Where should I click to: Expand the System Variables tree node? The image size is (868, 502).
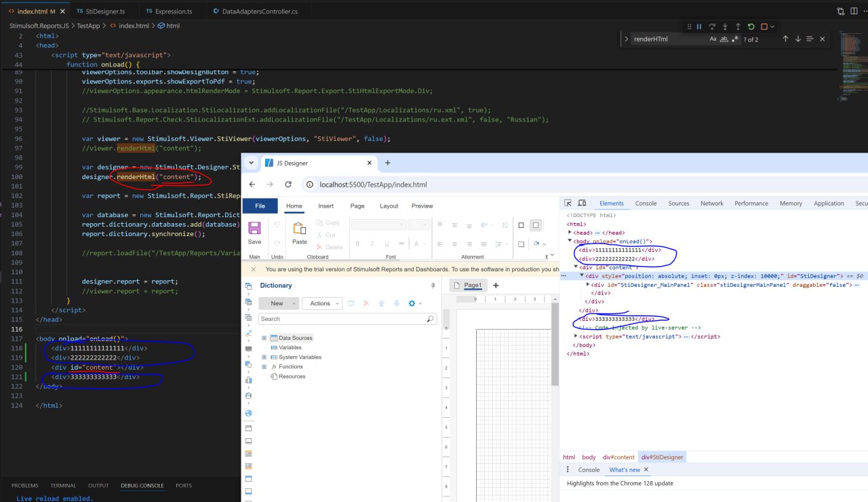pyautogui.click(x=264, y=357)
